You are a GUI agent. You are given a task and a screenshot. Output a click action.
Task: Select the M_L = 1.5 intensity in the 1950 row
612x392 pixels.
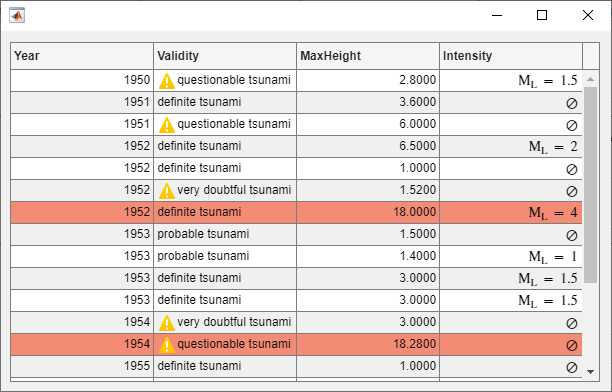point(511,80)
